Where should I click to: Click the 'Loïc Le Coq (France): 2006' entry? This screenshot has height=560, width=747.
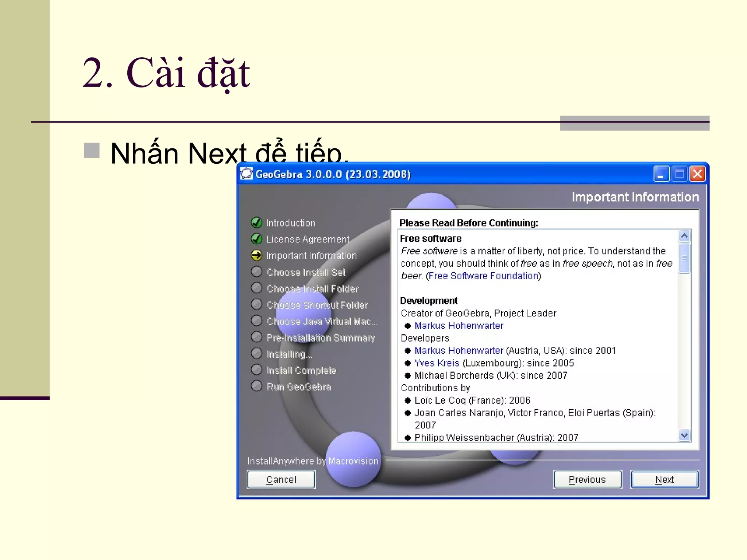(472, 400)
